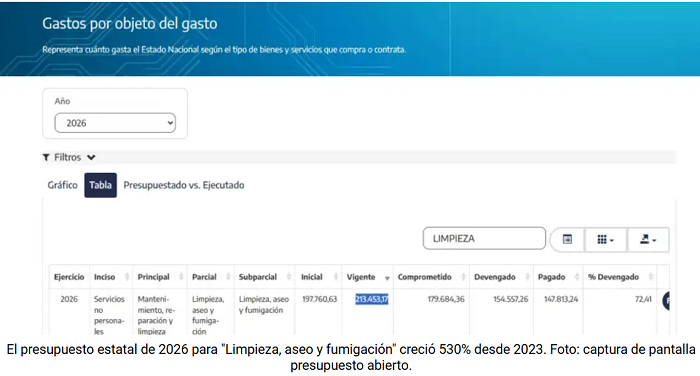Screen dimensions: 700x376
Task: Sort by Principal column header
Action: click(x=160, y=277)
